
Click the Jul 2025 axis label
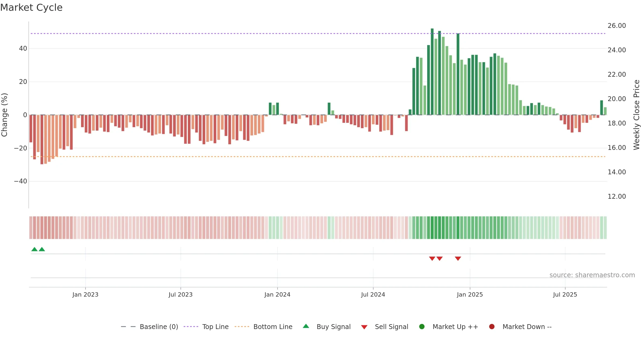[x=565, y=295]
